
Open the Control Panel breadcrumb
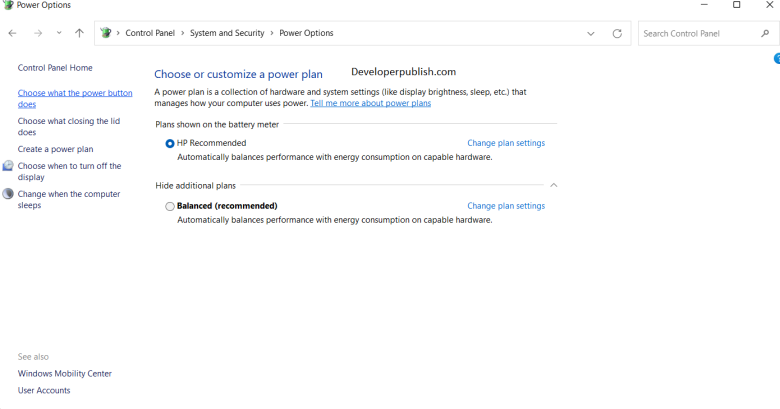pos(149,33)
